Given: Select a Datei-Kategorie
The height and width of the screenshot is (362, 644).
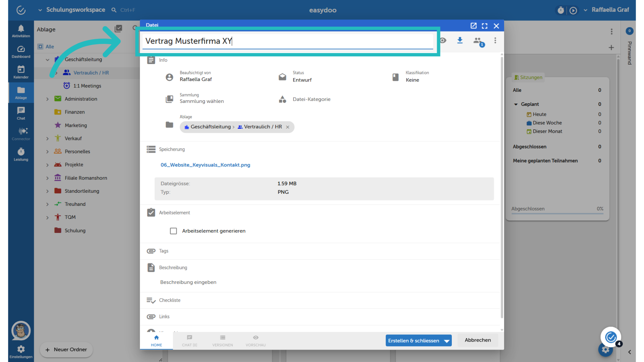Looking at the screenshot, I should [x=311, y=99].
